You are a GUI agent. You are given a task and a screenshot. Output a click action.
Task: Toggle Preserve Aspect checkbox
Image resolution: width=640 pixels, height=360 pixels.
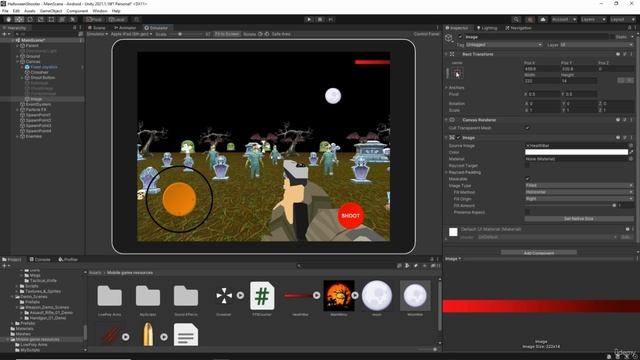(x=527, y=212)
